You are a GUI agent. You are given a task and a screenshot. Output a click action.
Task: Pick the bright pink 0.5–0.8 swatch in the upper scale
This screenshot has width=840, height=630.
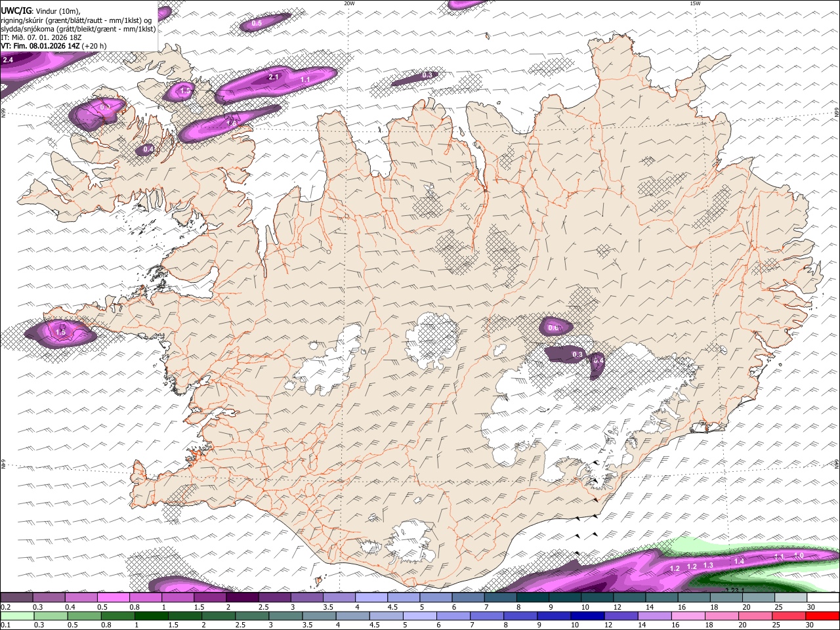click(113, 598)
